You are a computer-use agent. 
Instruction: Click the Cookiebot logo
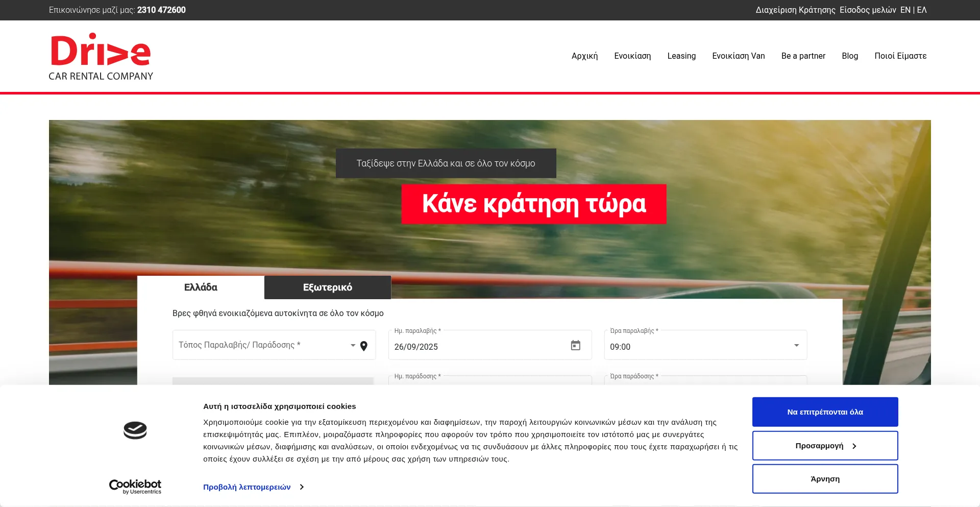tap(135, 487)
